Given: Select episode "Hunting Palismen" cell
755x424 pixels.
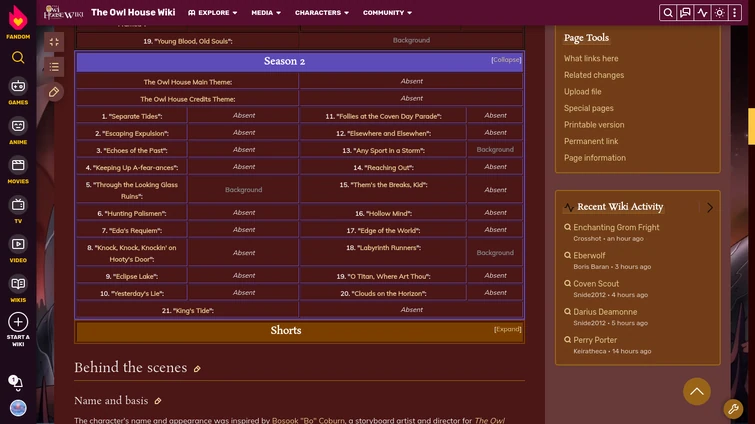Looking at the screenshot, I should (131, 213).
